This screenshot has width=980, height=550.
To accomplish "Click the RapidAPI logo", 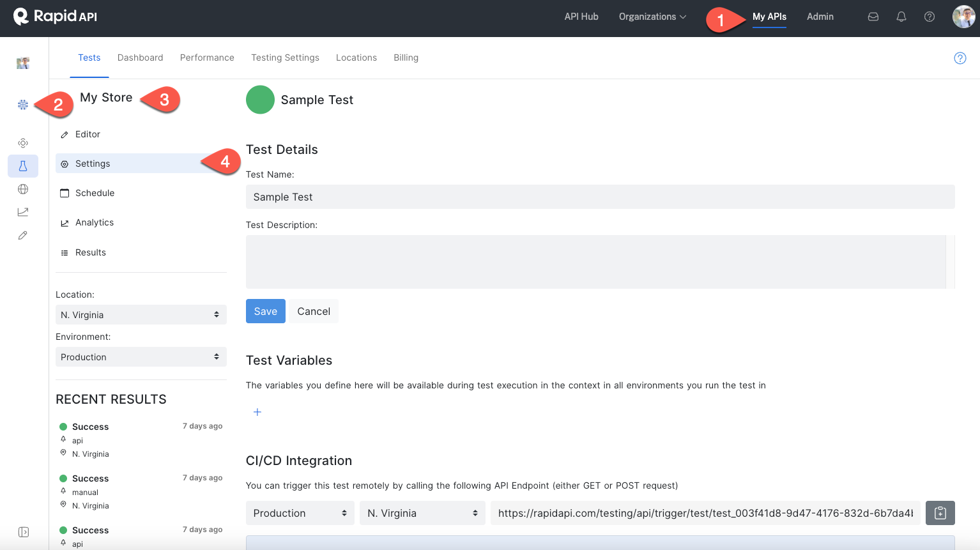I will [56, 17].
